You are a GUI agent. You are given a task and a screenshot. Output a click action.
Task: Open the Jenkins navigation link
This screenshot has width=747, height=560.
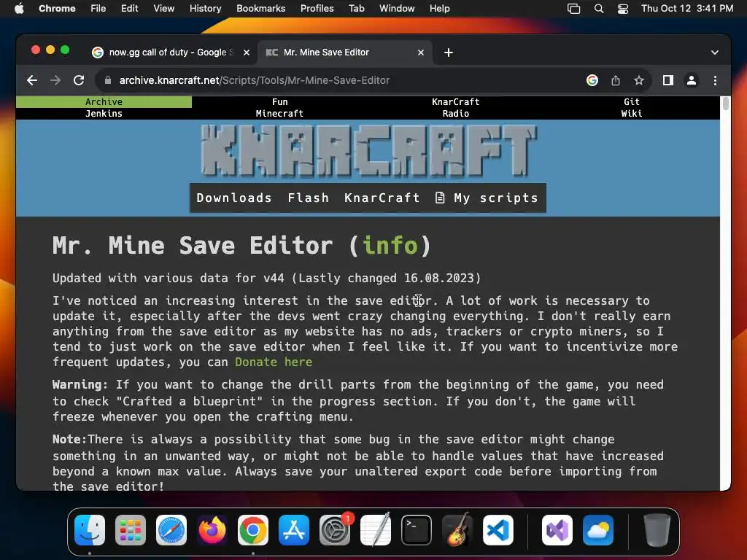tap(104, 113)
